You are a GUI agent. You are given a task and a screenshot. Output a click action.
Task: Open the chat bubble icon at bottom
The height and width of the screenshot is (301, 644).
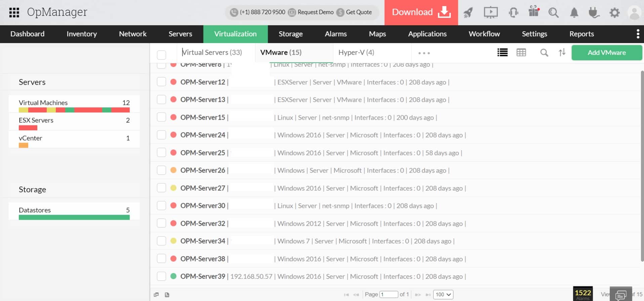pos(621,295)
